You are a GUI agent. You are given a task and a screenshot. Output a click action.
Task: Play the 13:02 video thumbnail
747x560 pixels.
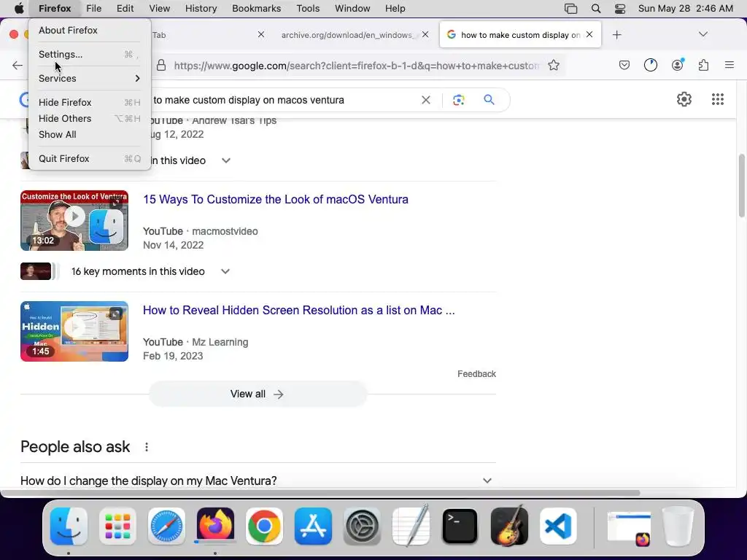coord(74,220)
